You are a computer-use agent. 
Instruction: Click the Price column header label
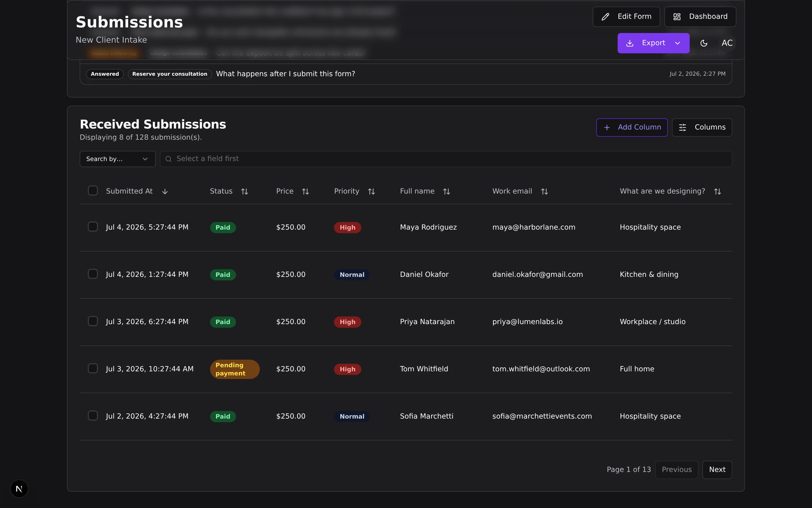(x=284, y=191)
